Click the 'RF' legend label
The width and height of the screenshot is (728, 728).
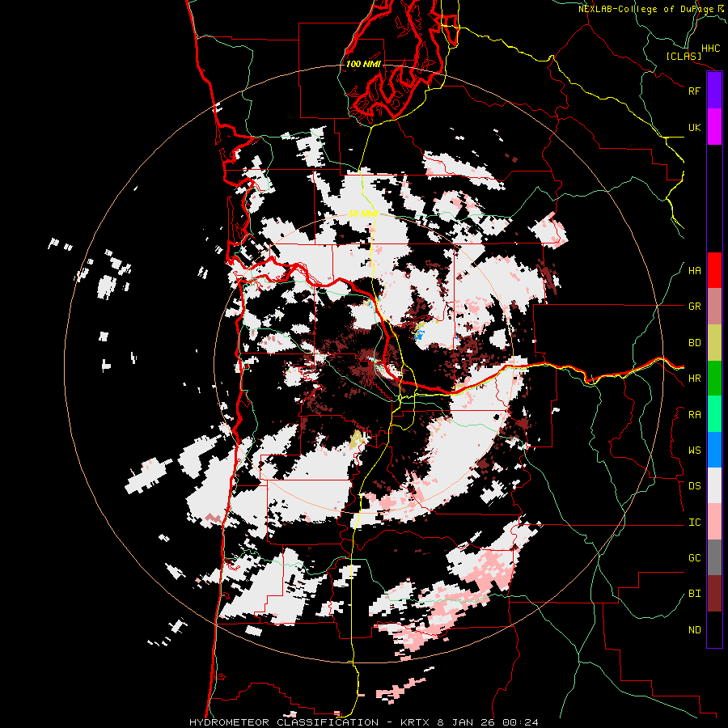point(694,91)
